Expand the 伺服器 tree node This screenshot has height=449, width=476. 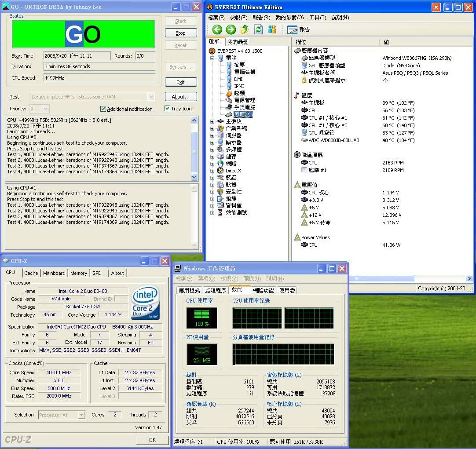[x=212, y=135]
